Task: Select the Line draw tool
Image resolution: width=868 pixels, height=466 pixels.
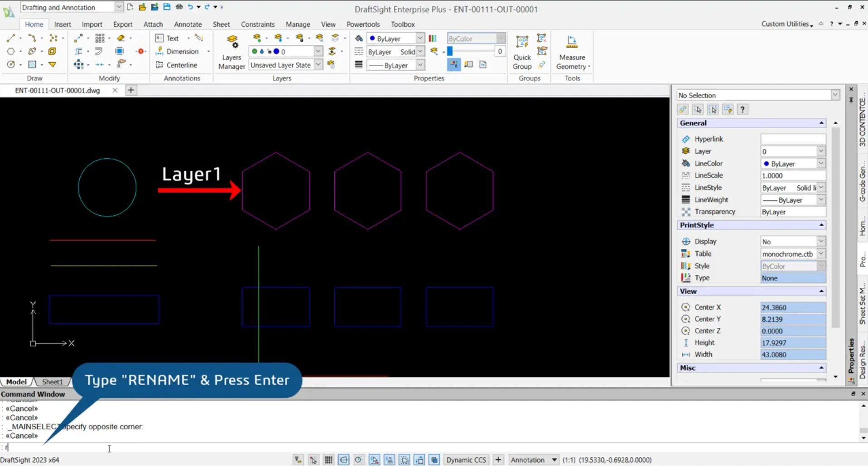Action: pyautogui.click(x=11, y=38)
